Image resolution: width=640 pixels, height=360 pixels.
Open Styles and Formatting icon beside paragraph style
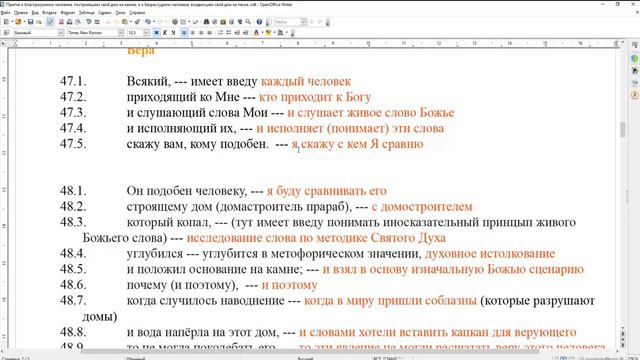6,33
